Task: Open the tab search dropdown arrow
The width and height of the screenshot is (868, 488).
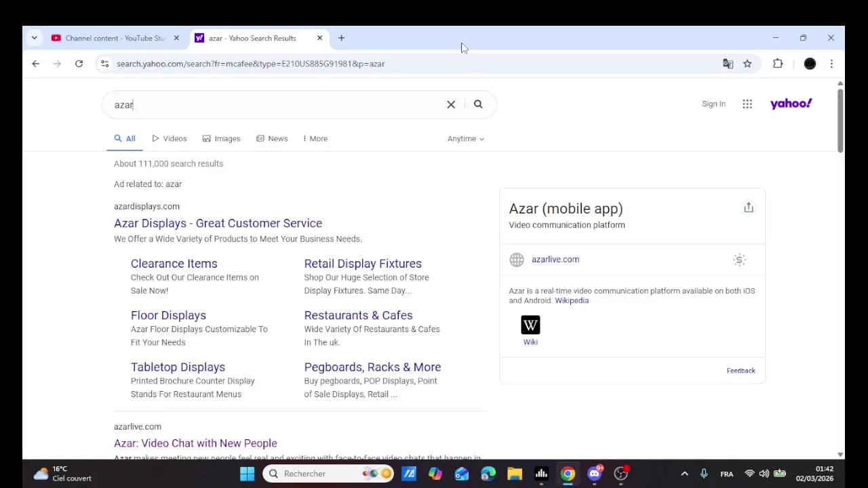Action: pyautogui.click(x=34, y=38)
